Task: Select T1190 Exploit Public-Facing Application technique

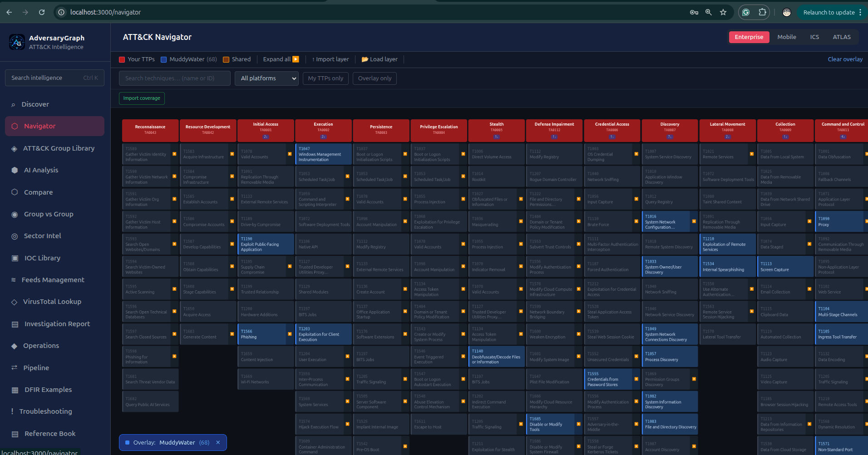Action: [x=266, y=244]
